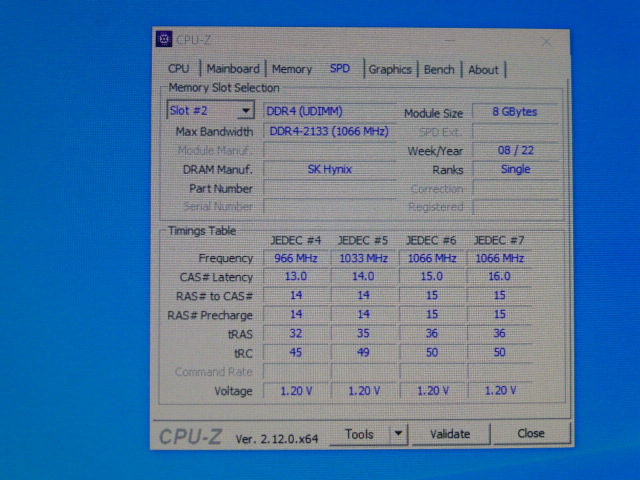
Task: Click the tRAS value 32
Action: pos(296,333)
